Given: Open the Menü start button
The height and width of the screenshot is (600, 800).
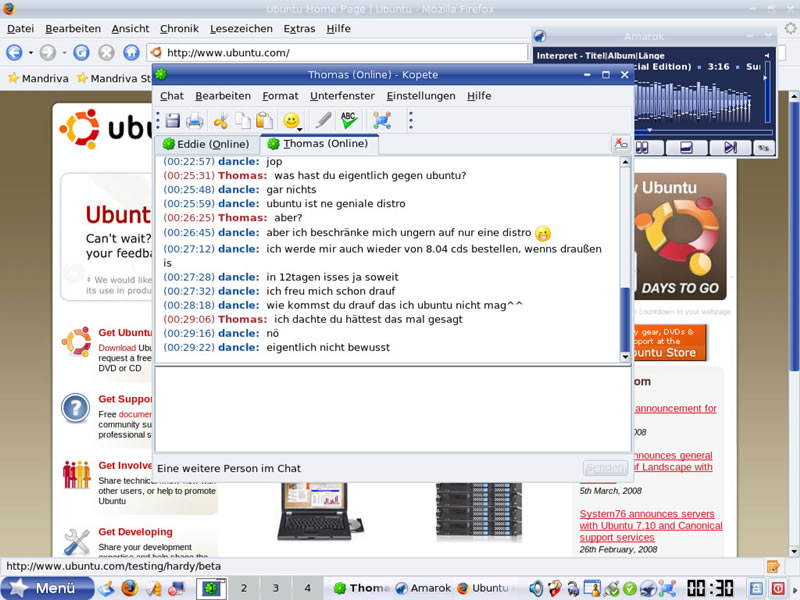Looking at the screenshot, I should (47, 588).
